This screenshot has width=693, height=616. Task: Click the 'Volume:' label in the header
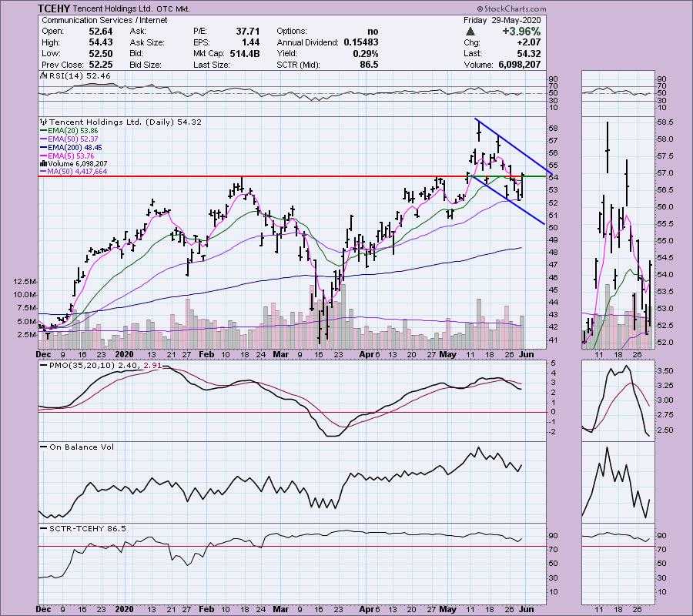pyautogui.click(x=479, y=65)
